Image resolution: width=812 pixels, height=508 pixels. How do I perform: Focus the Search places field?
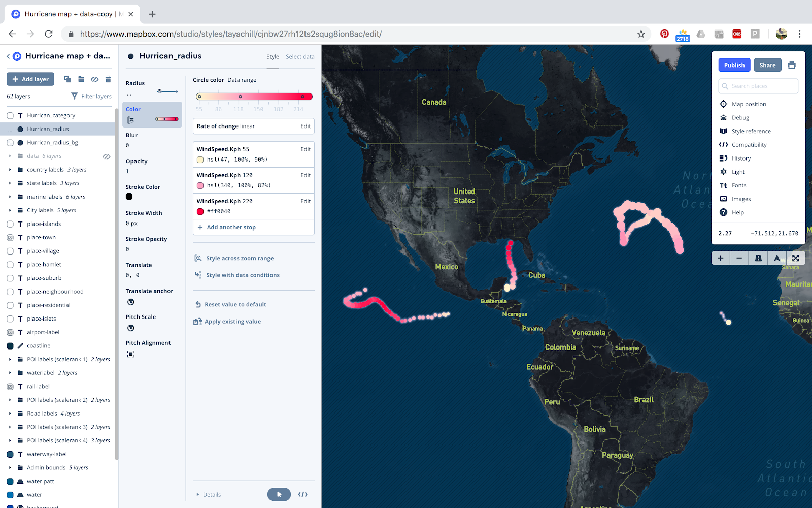pyautogui.click(x=758, y=86)
